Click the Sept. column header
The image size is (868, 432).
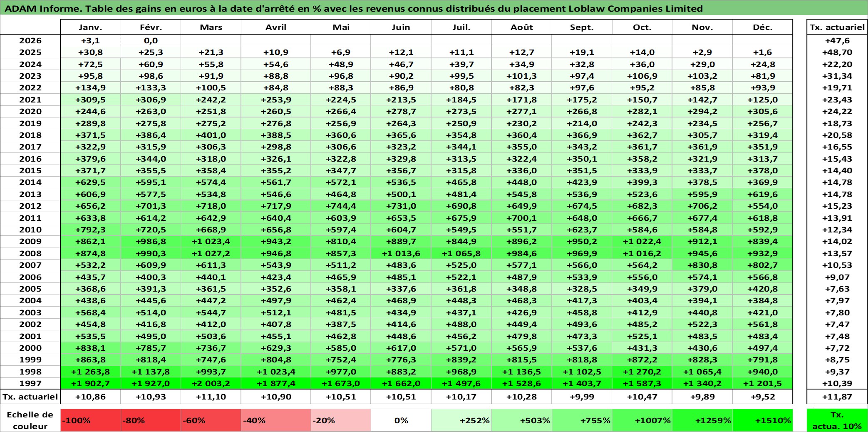tap(582, 27)
